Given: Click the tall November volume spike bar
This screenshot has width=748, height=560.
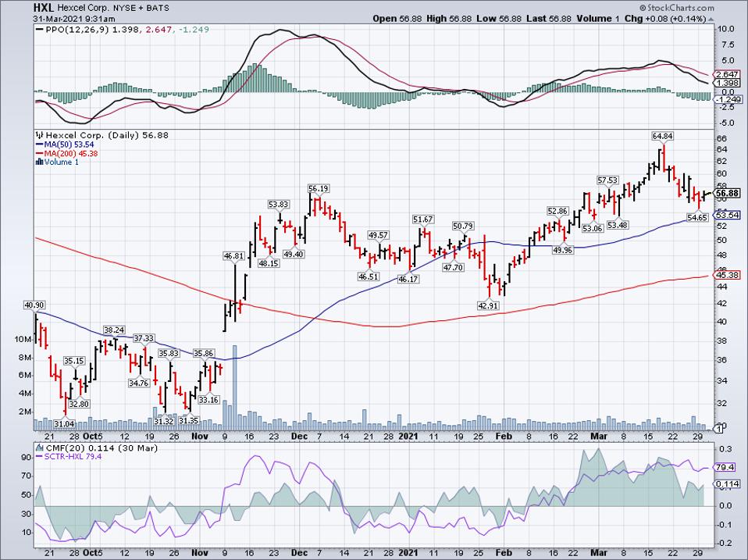Looking at the screenshot, I should (x=234, y=387).
